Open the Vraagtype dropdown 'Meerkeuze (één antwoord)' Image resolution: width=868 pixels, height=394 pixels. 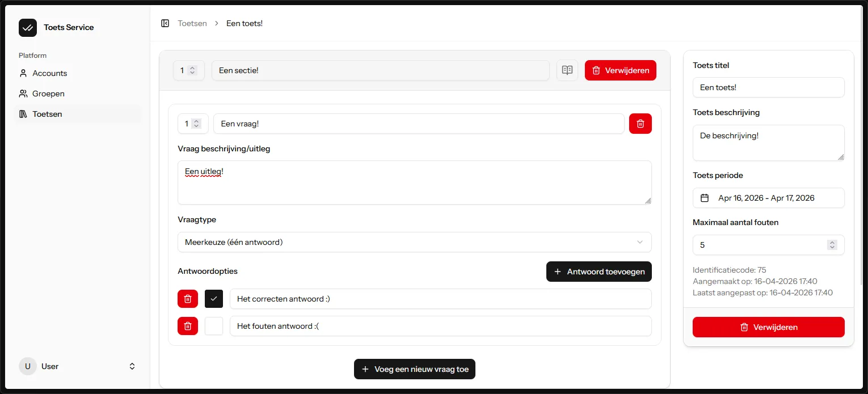click(x=415, y=242)
